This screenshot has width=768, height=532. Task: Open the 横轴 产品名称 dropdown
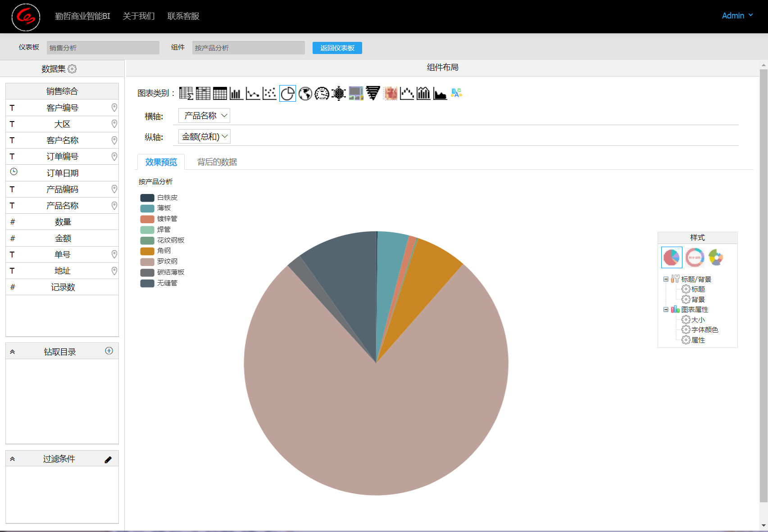click(x=204, y=116)
